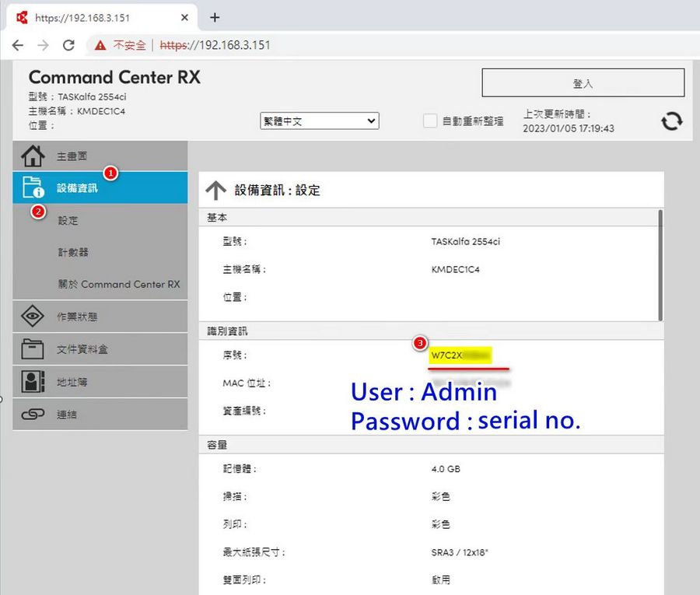This screenshot has width=700, height=595.
Task: Click the MAC 位址 label
Action: pyautogui.click(x=247, y=383)
